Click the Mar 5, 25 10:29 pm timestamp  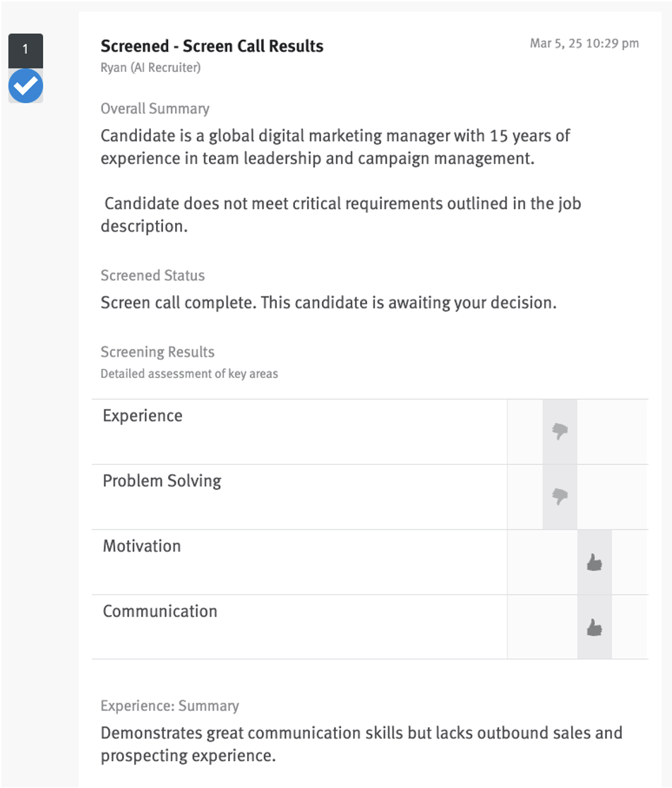click(584, 43)
